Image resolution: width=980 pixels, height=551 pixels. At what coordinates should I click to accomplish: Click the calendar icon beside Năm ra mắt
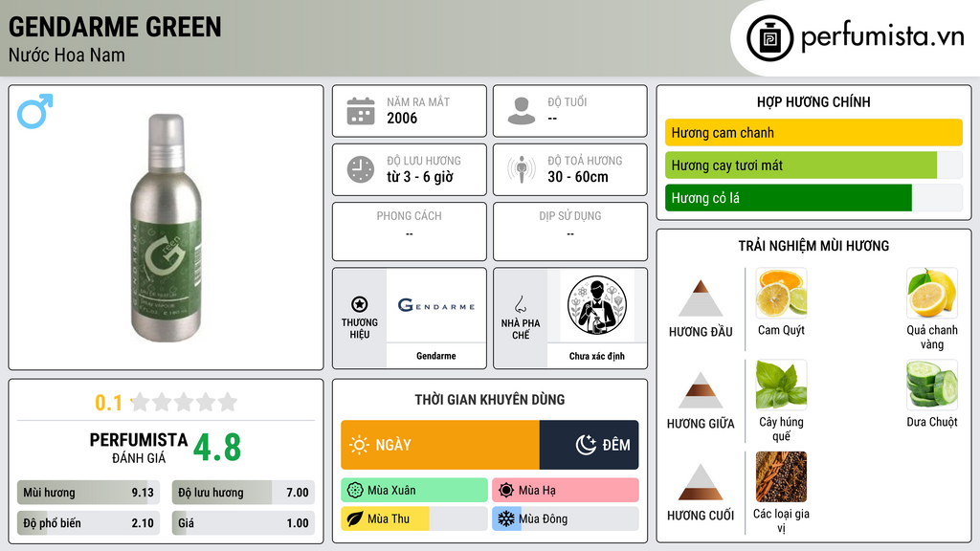(x=361, y=111)
